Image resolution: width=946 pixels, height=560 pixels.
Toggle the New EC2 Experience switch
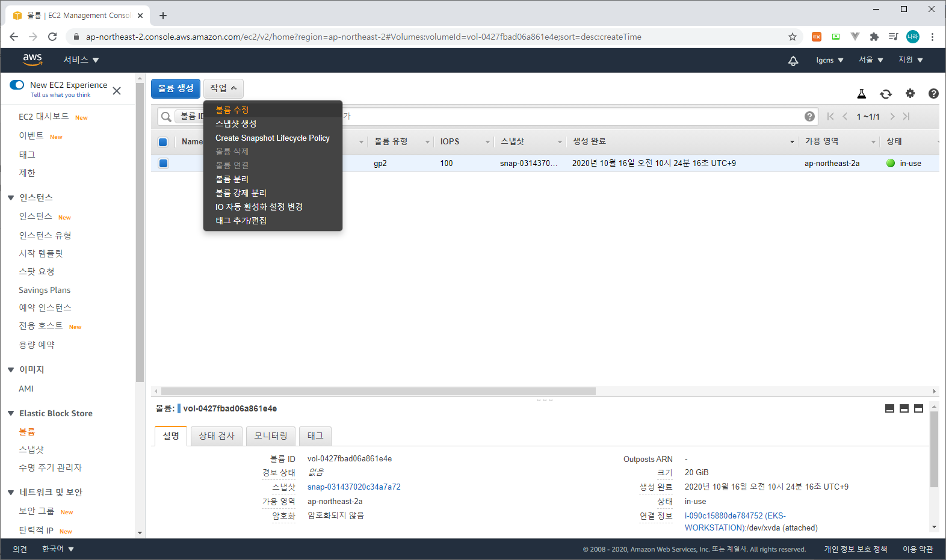point(17,85)
